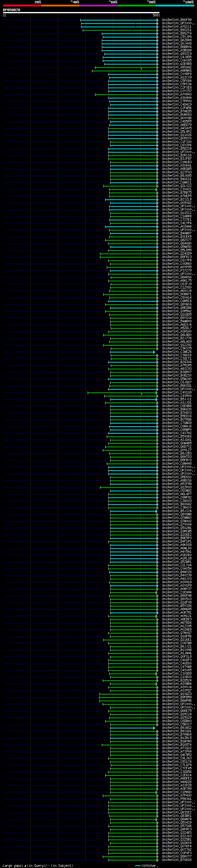Select the UniRef100_Q1ZPU3 label
197x868 pixels.
pyautogui.click(x=177, y=487)
